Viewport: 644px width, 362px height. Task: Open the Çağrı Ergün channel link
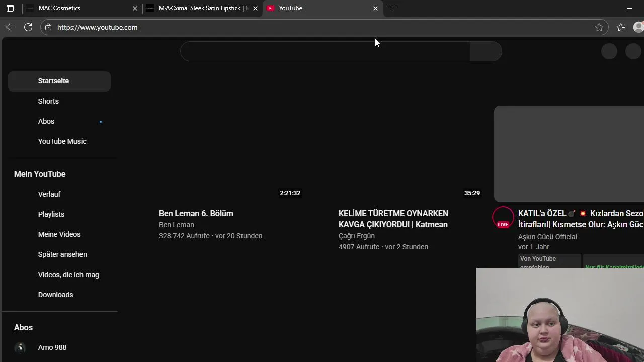[x=357, y=236]
